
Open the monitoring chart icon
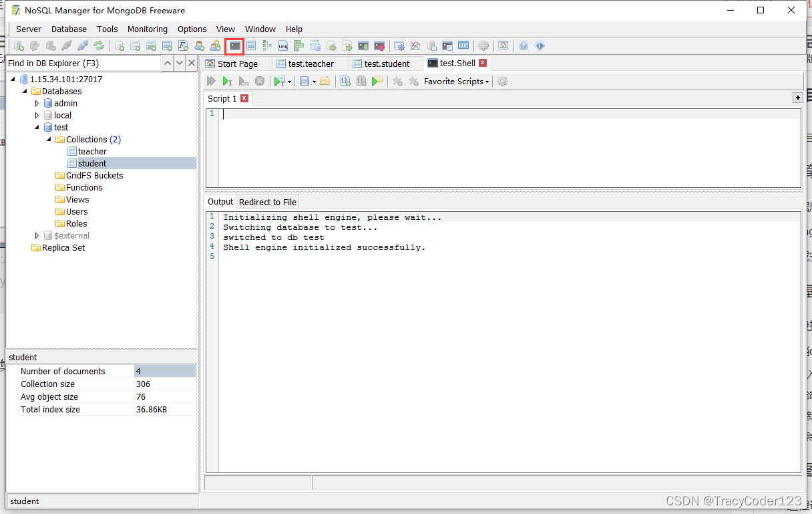coord(415,46)
